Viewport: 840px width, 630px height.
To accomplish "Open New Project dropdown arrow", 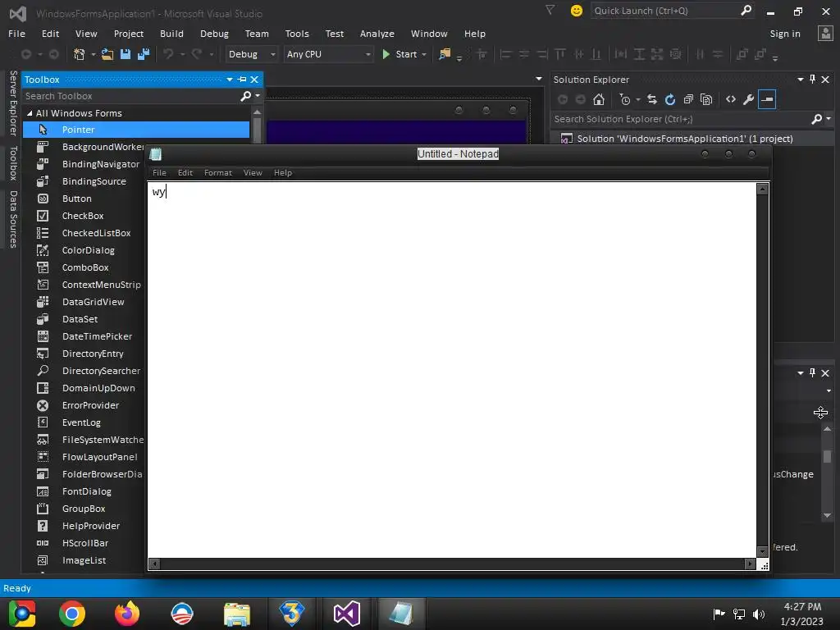I will (x=94, y=54).
